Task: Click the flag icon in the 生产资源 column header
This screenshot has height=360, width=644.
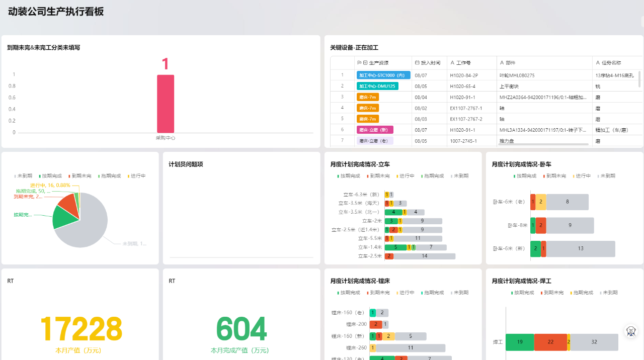Action: click(359, 62)
